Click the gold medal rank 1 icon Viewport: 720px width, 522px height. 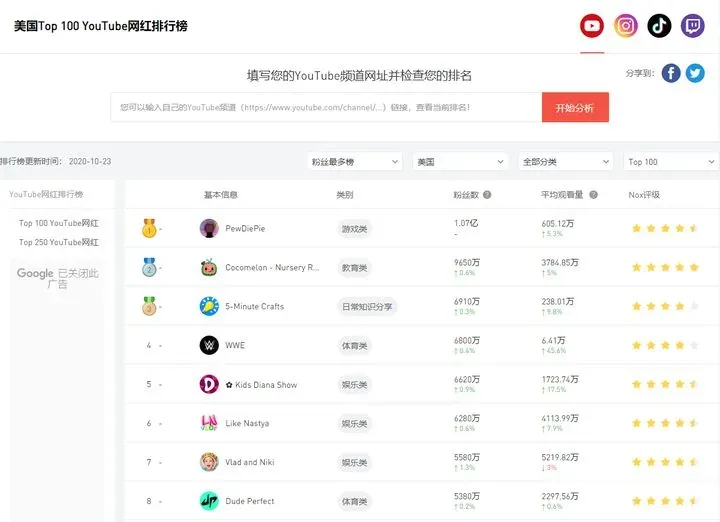point(149,228)
